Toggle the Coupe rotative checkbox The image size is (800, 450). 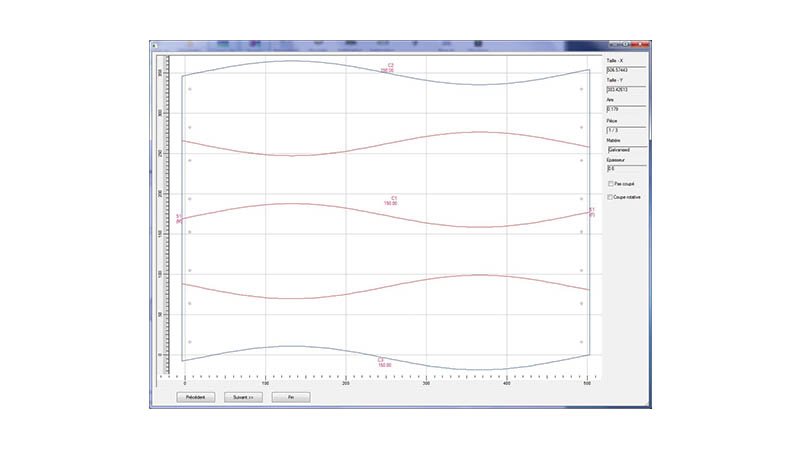(611, 197)
